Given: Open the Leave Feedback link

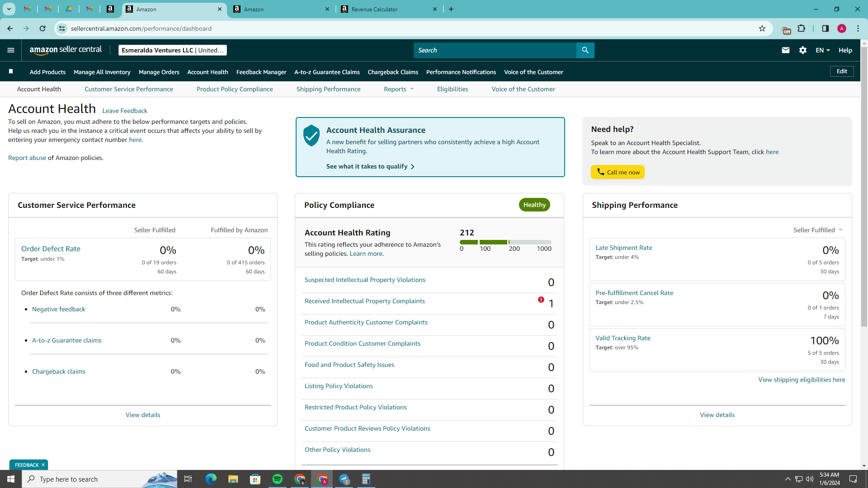Looking at the screenshot, I should 125,111.
